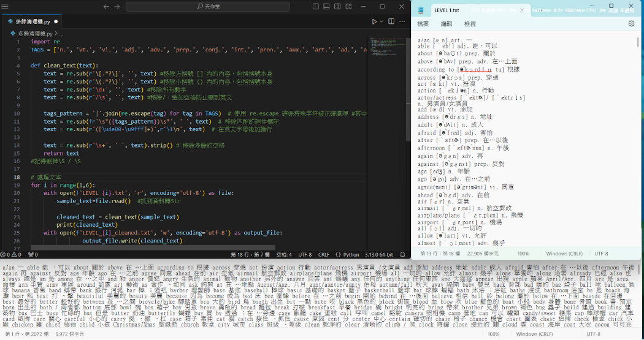Maximize the LEVEL 1.txt Notepad window

(611, 6)
